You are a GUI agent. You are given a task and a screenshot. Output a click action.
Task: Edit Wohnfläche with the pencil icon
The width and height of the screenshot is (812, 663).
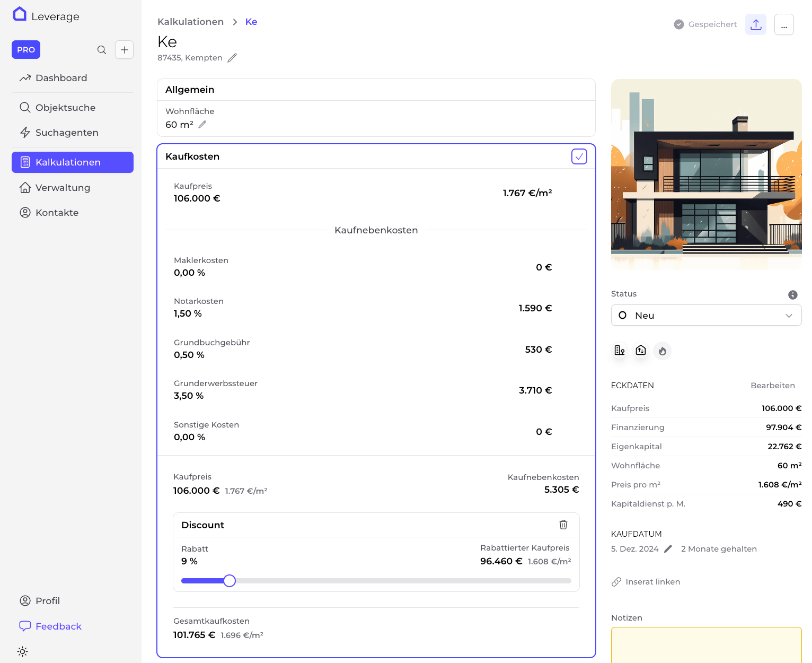tap(202, 125)
